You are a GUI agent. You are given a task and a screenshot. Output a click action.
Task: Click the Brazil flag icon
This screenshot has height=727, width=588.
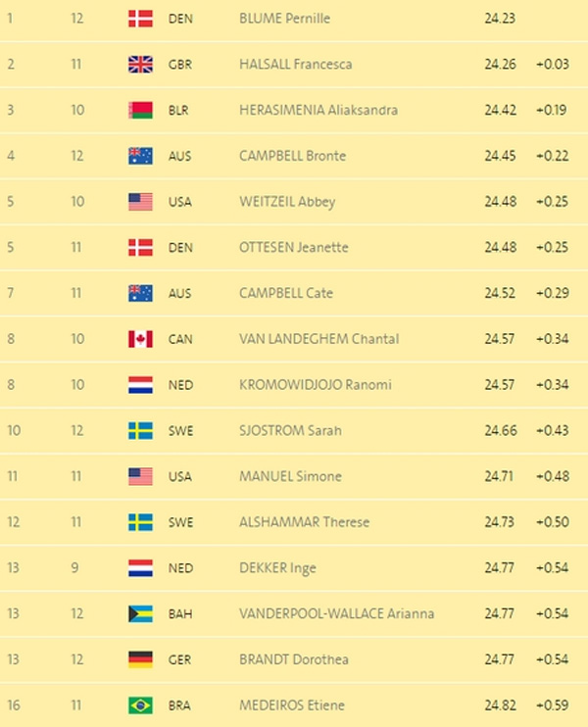coord(140,705)
